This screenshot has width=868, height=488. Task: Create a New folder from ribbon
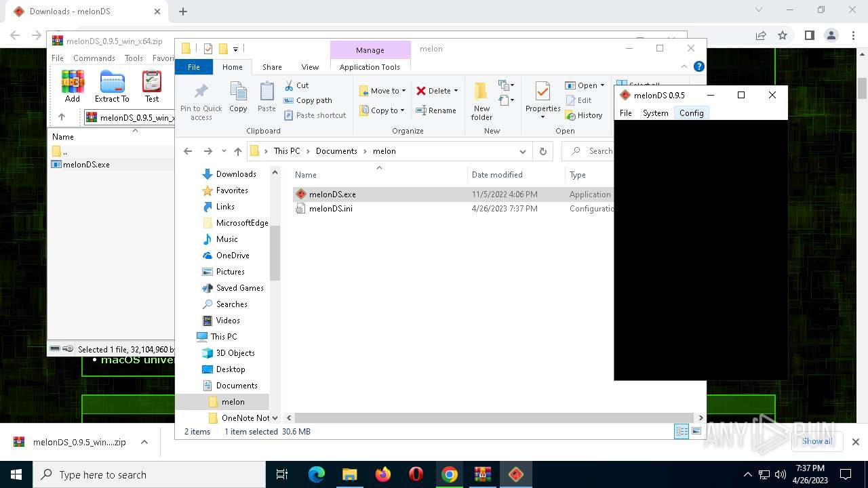tap(481, 102)
